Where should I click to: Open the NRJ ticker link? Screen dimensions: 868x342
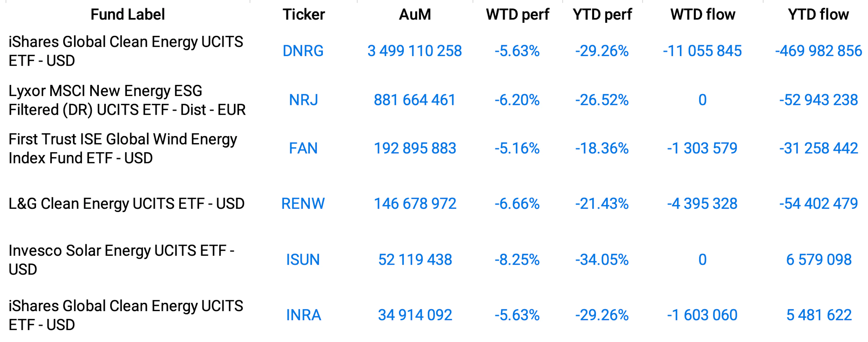point(303,100)
